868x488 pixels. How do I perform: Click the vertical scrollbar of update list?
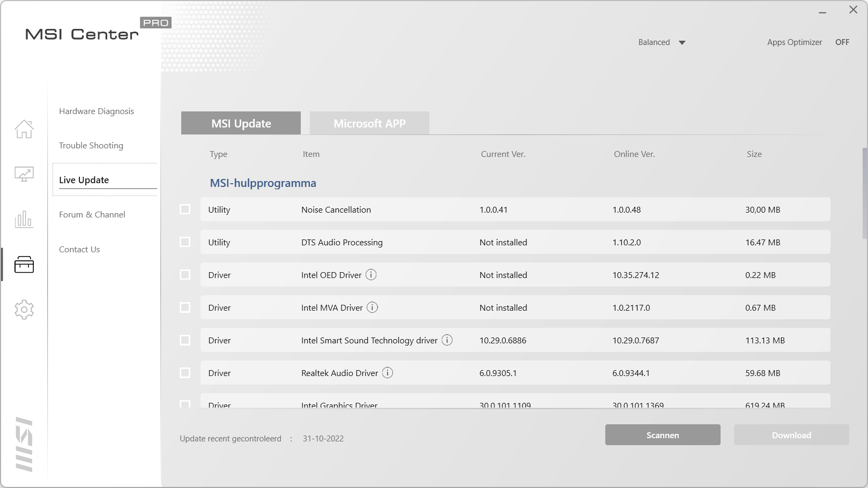pos(864,193)
